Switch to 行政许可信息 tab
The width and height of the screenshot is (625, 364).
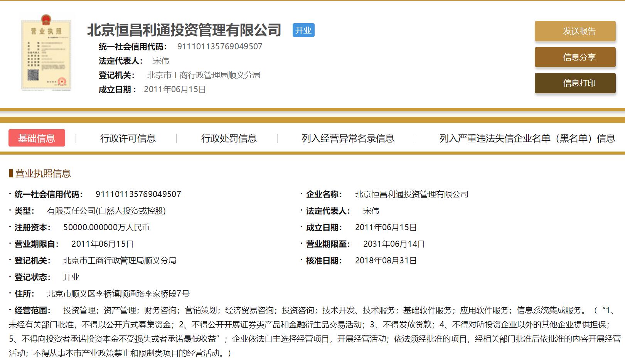coord(130,138)
